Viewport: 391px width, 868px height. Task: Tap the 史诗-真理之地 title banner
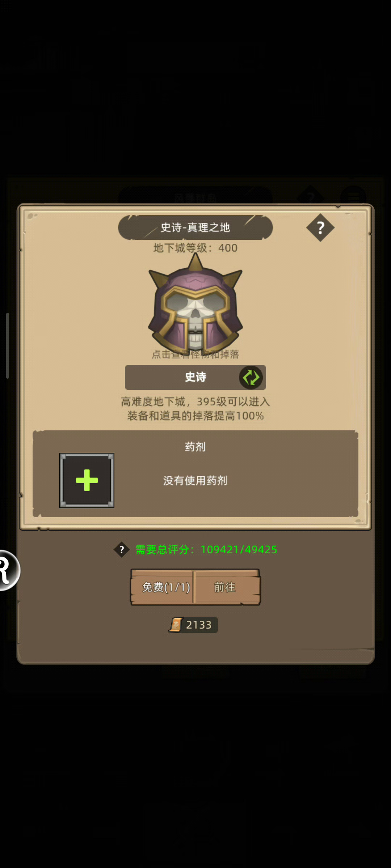click(195, 227)
